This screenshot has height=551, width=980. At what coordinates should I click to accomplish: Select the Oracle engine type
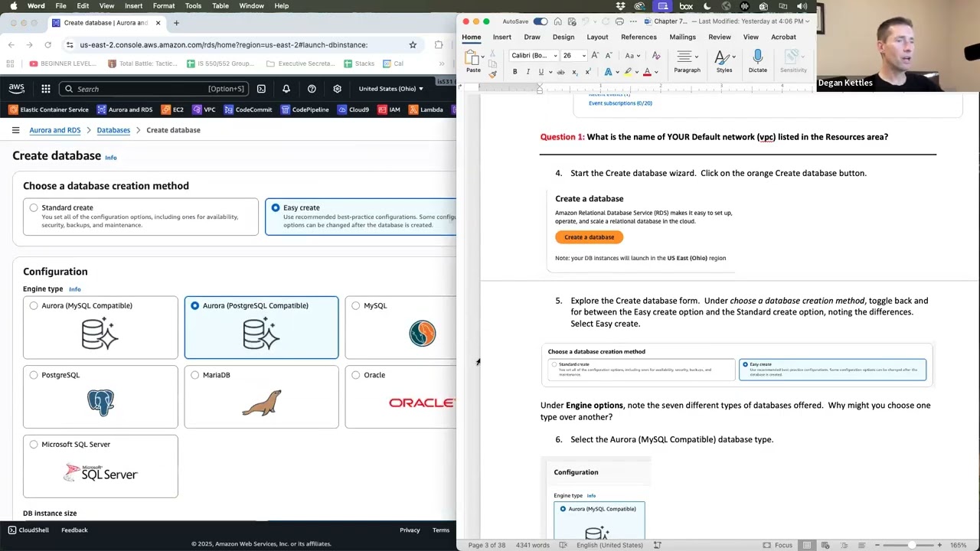[x=356, y=375]
